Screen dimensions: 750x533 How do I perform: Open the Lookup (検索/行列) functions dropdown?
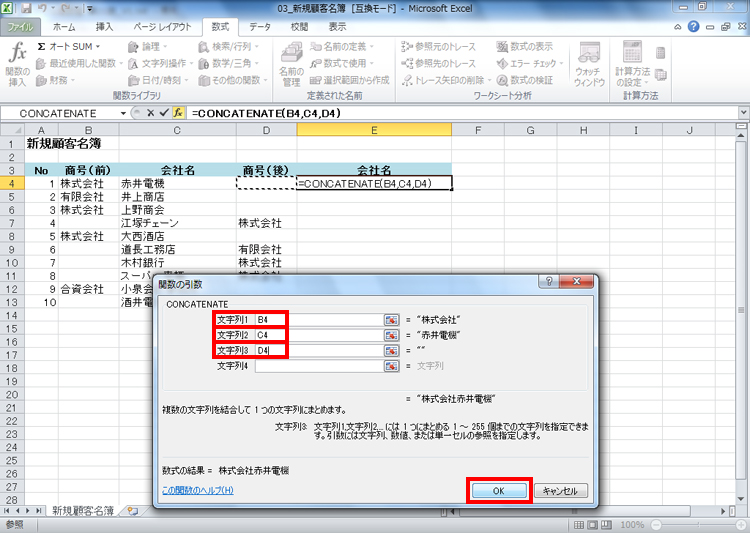(x=229, y=47)
